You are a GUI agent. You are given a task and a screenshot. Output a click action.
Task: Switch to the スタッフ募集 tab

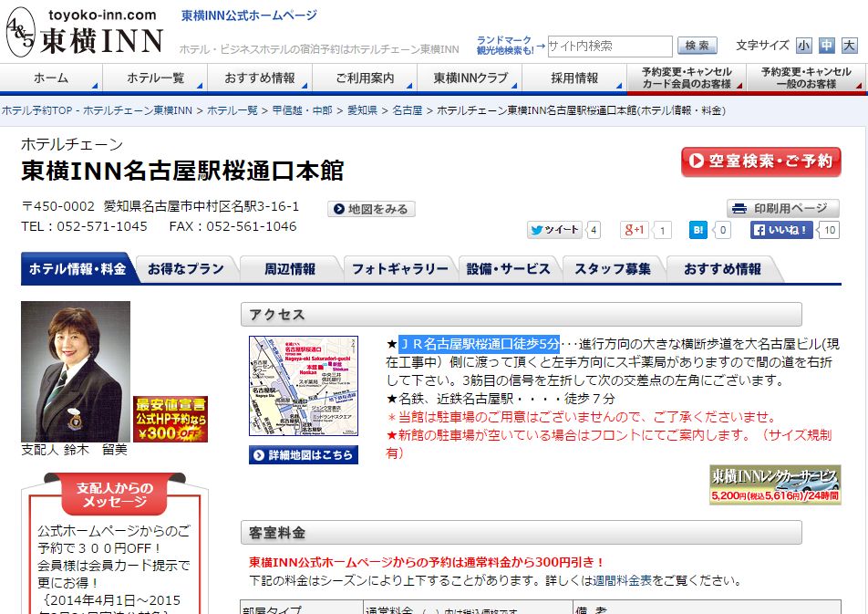point(613,269)
